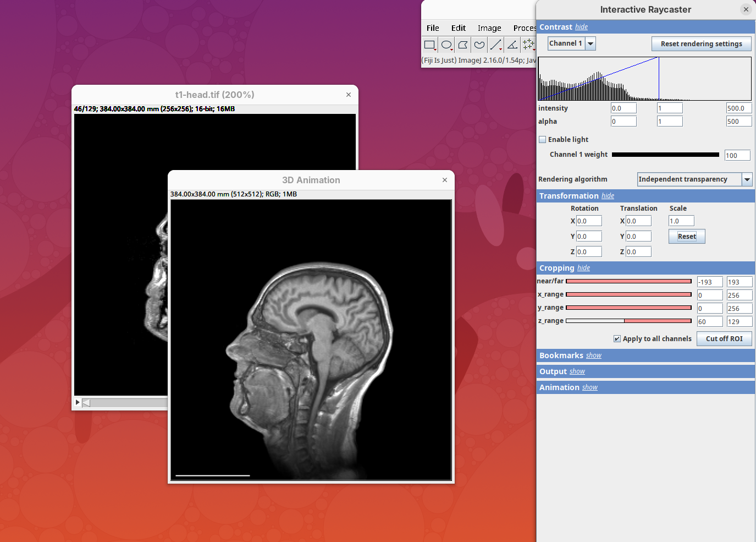Select the Angle tool
This screenshot has width=756, height=542.
(x=512, y=45)
